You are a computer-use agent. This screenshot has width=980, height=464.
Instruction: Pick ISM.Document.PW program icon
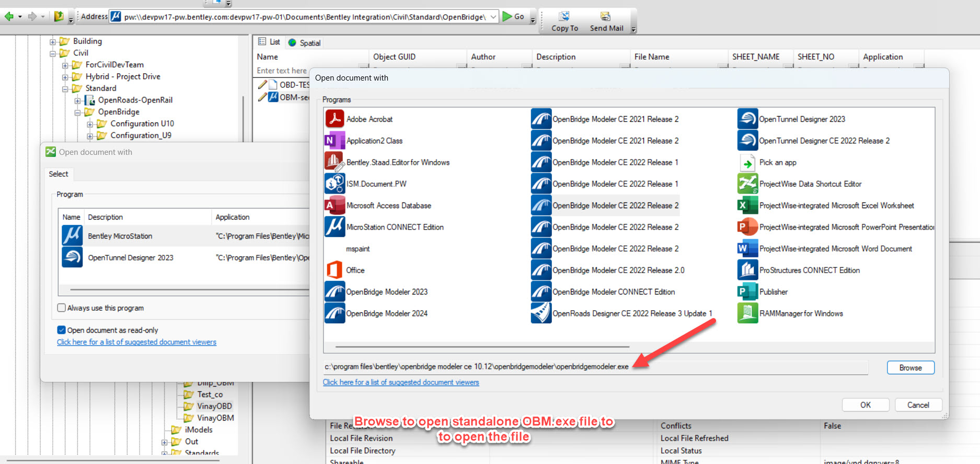pos(335,184)
